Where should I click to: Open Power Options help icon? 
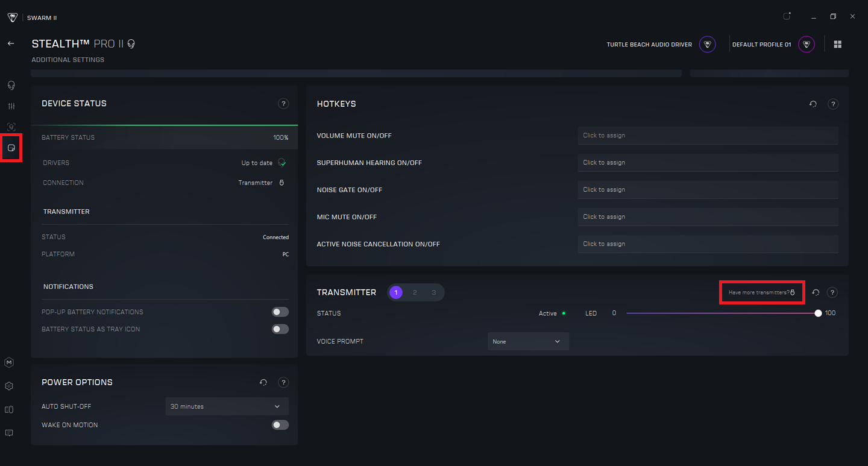[x=283, y=382]
